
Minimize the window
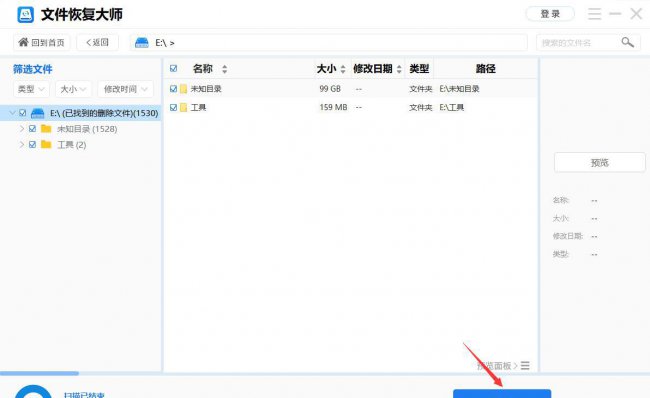[615, 14]
